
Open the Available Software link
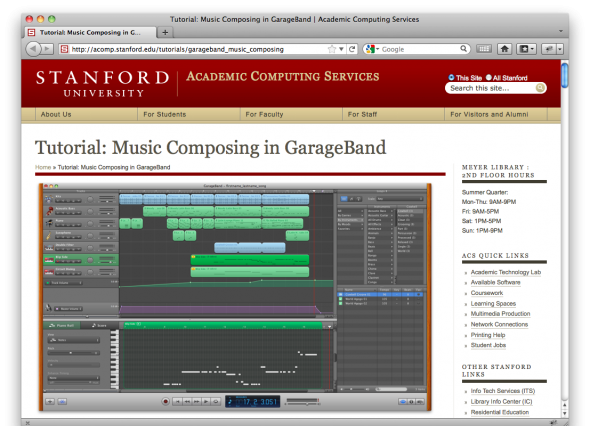point(496,282)
